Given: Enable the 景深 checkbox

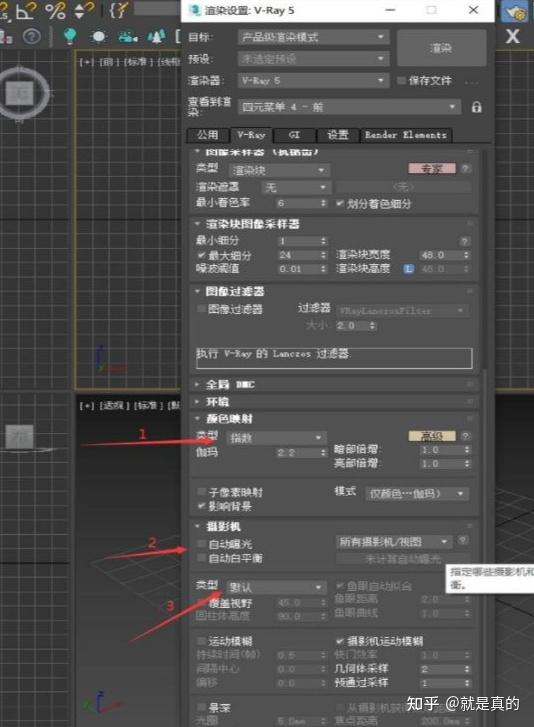Looking at the screenshot, I should point(201,708).
